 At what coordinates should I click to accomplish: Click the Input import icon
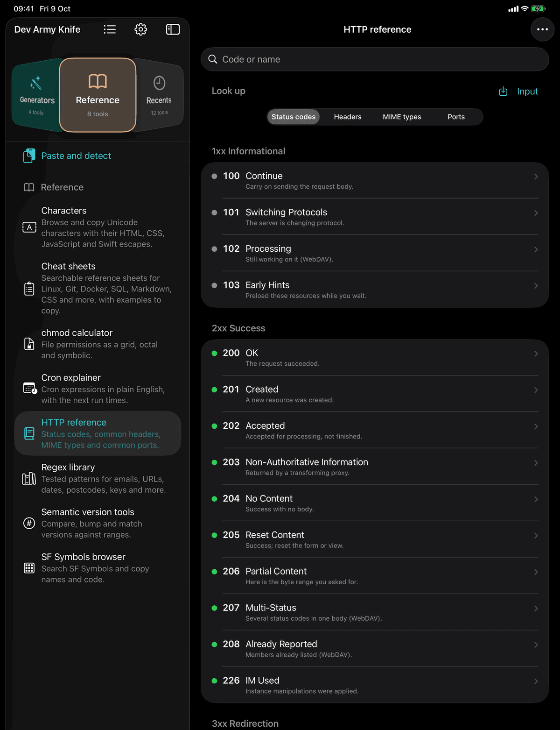pyautogui.click(x=503, y=92)
